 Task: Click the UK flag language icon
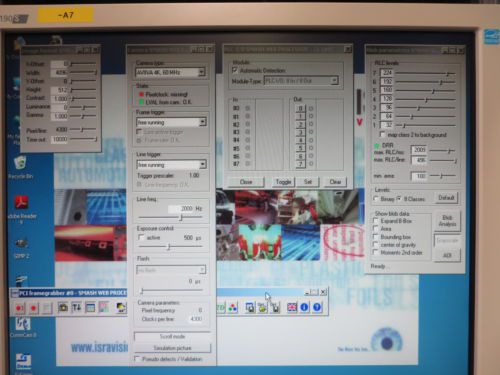coord(292,307)
